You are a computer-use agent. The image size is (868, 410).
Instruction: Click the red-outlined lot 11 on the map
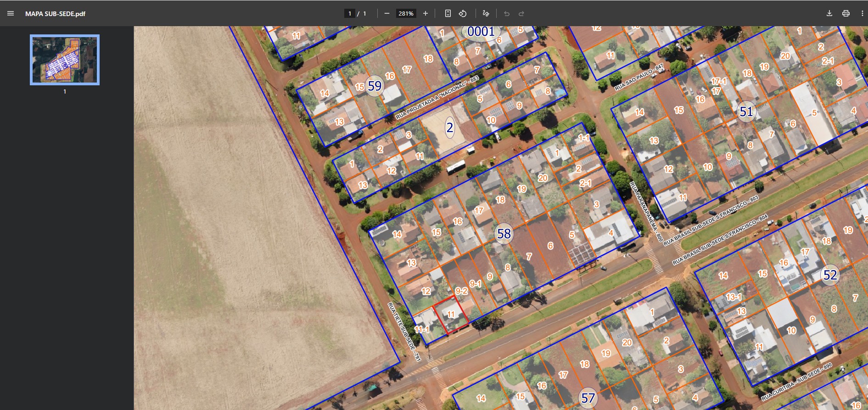click(451, 315)
